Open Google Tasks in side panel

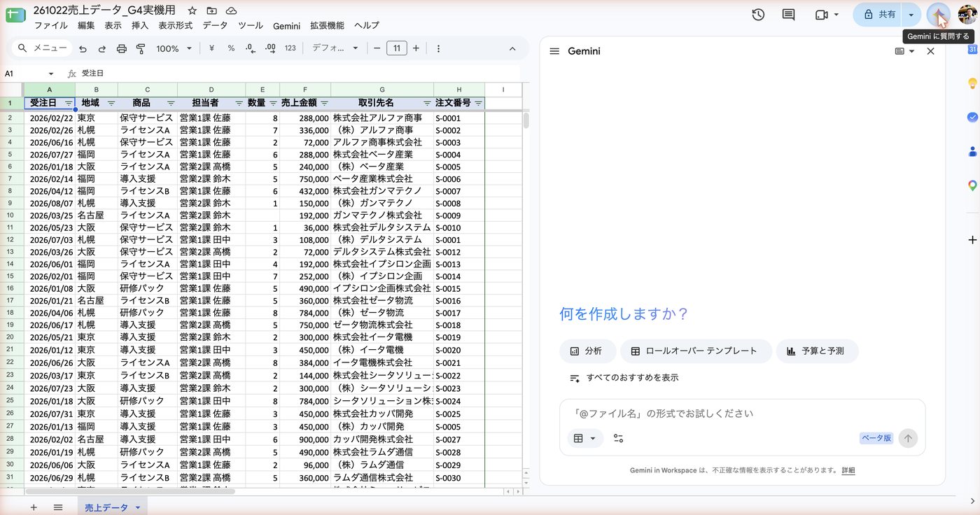click(x=972, y=117)
